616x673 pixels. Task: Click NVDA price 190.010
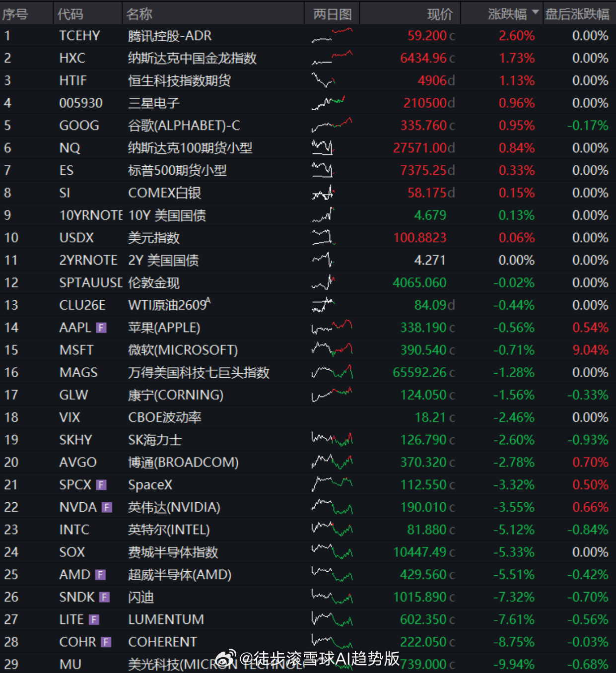423,507
